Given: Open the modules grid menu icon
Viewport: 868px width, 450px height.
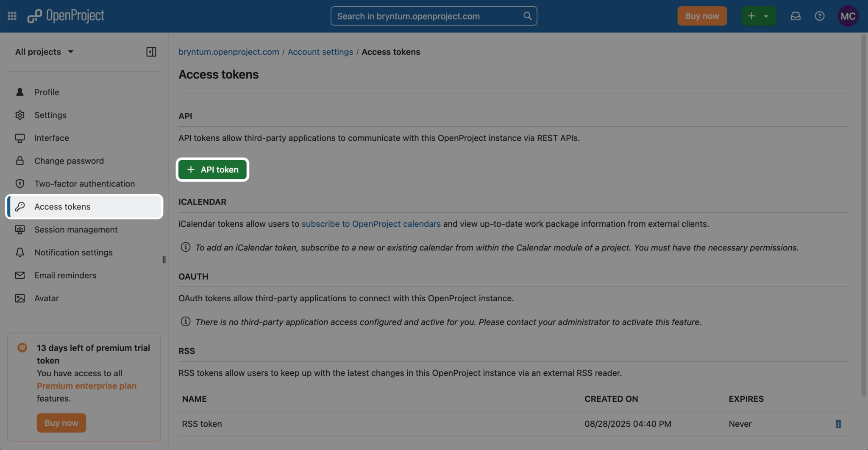Looking at the screenshot, I should point(12,16).
